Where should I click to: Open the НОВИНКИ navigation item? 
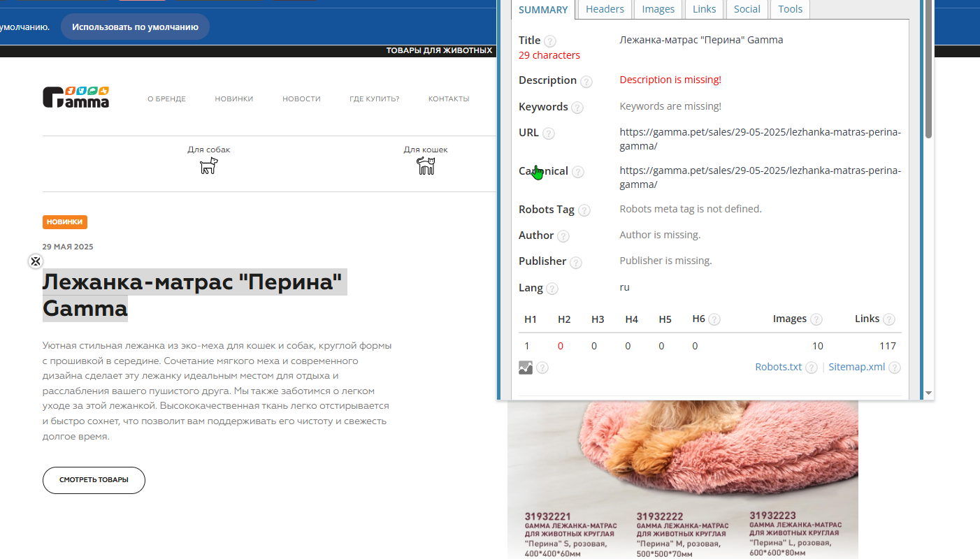point(234,99)
